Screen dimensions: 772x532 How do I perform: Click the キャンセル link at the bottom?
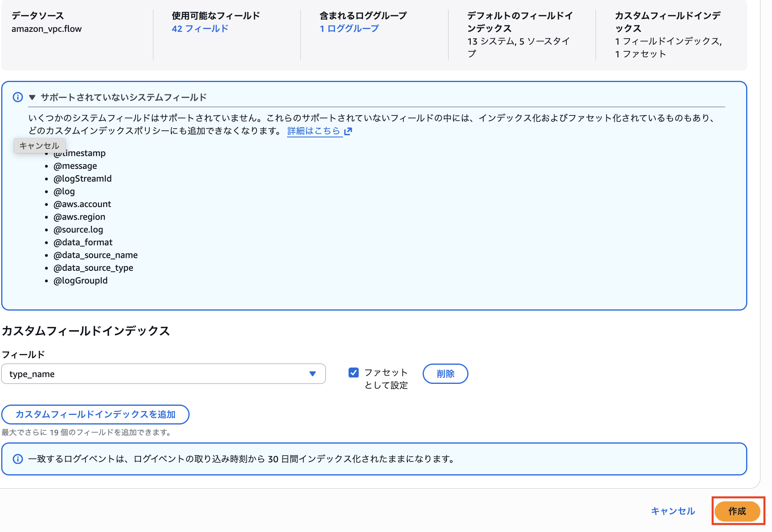(672, 511)
